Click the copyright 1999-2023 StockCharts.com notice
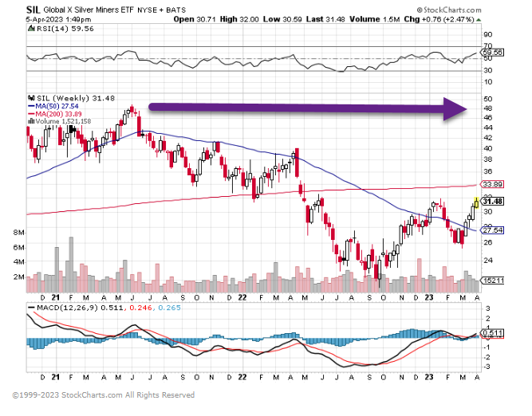Screen dimensions: 532x416 click(104, 395)
